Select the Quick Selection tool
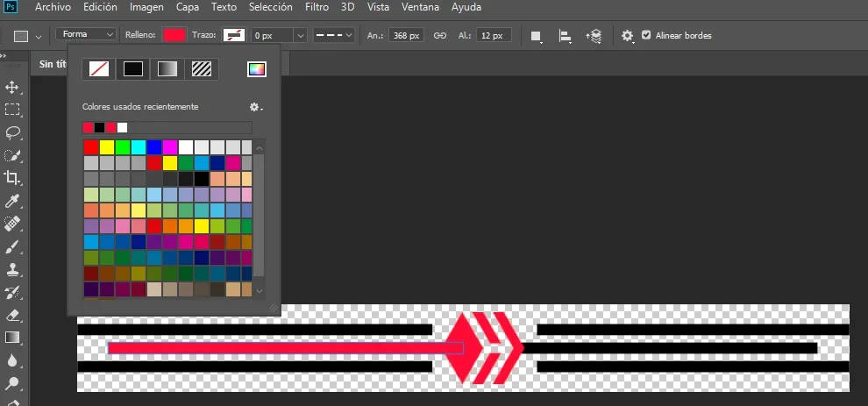The height and width of the screenshot is (406, 868). (x=12, y=155)
